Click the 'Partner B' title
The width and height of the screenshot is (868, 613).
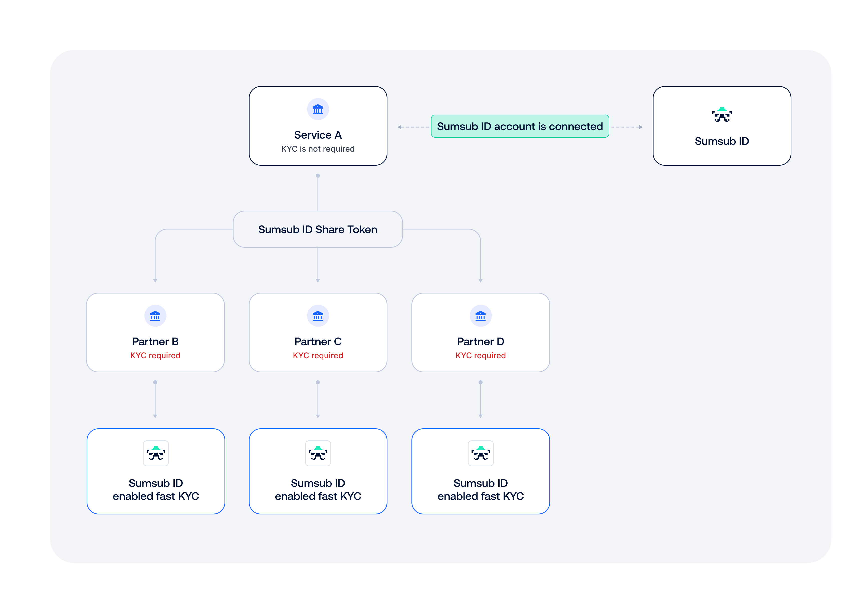[155, 342]
